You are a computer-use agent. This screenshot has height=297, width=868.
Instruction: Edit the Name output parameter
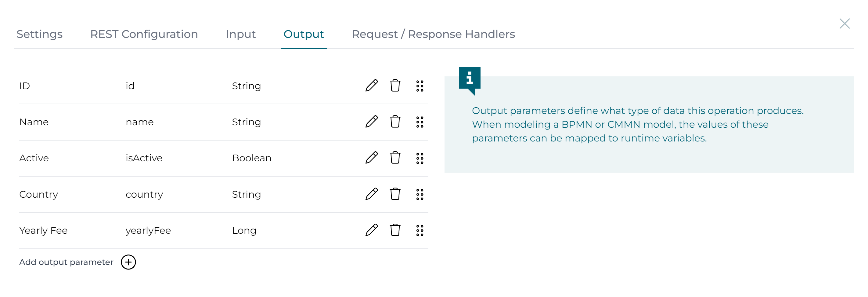coord(371,122)
